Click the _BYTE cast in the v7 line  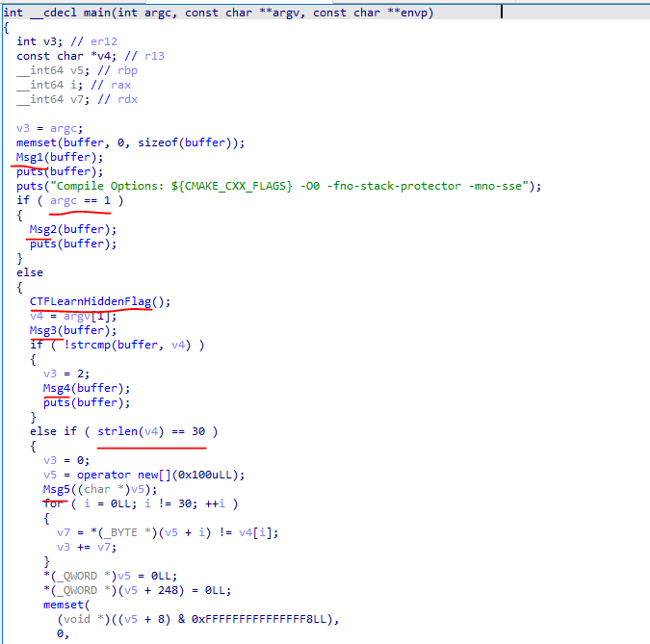120,532
